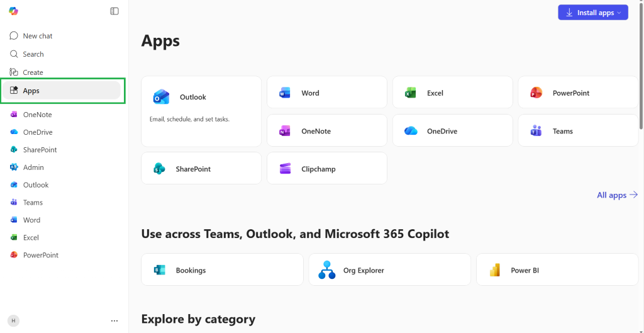This screenshot has height=333, width=644.
Task: Launch the PowerPoint app card
Action: tap(579, 93)
